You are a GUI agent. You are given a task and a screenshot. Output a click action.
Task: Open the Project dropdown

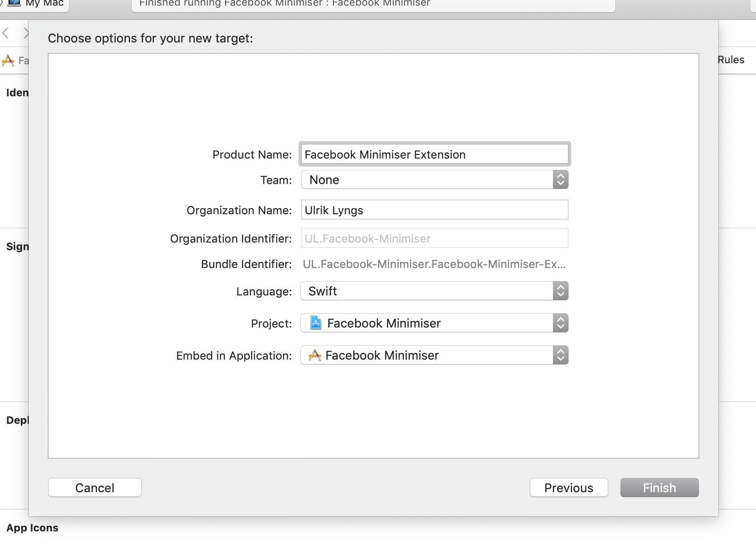[x=434, y=323]
